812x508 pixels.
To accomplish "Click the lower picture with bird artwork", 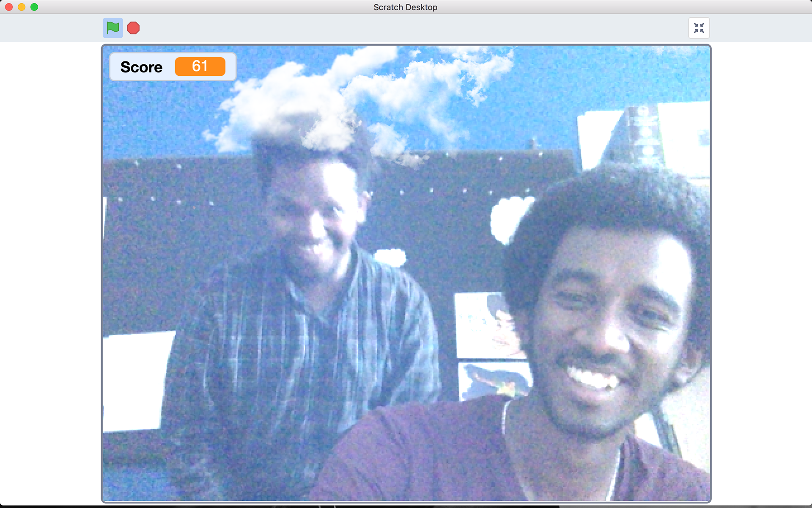I will (x=493, y=381).
